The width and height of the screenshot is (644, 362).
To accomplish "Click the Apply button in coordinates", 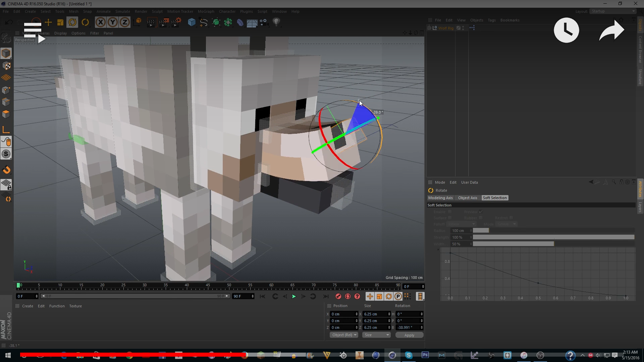I will (x=409, y=335).
